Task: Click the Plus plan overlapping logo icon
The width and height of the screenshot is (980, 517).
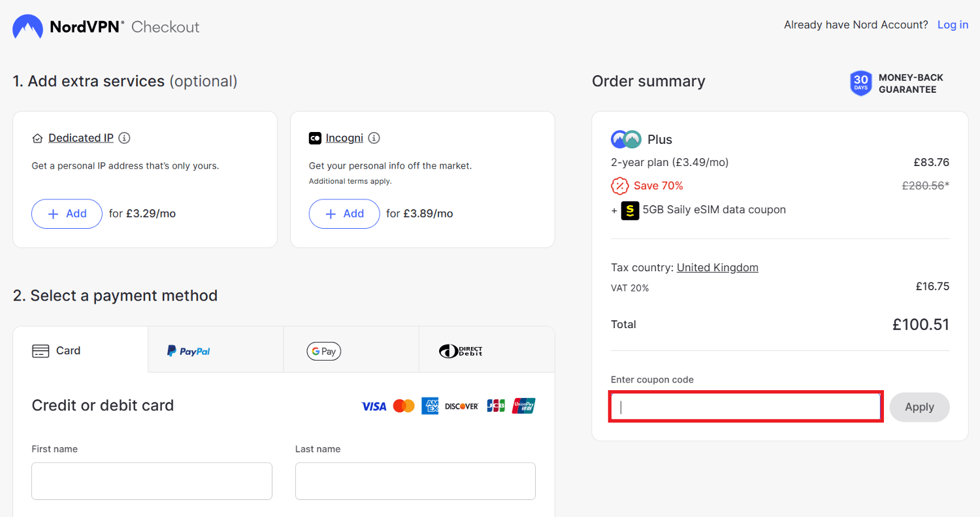Action: tap(627, 139)
